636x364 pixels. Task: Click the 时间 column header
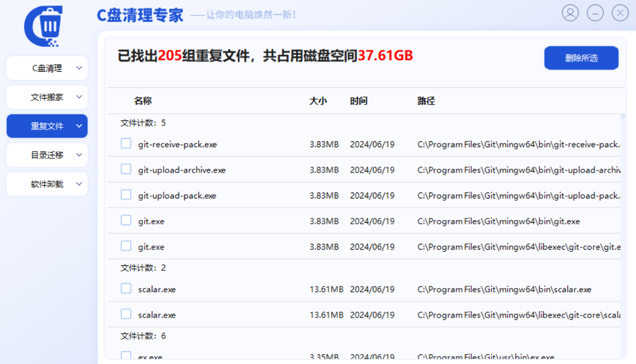[x=359, y=101]
